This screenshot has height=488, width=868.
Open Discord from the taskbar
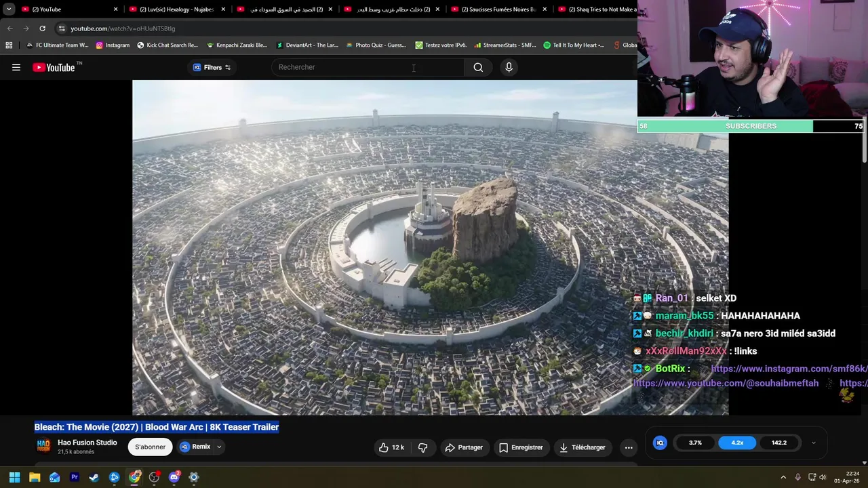point(174,477)
